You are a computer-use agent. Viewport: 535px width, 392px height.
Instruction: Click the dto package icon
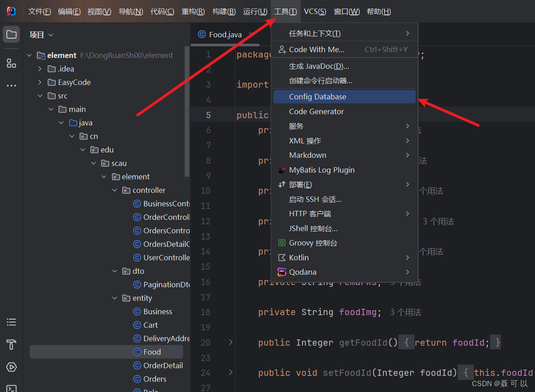126,271
